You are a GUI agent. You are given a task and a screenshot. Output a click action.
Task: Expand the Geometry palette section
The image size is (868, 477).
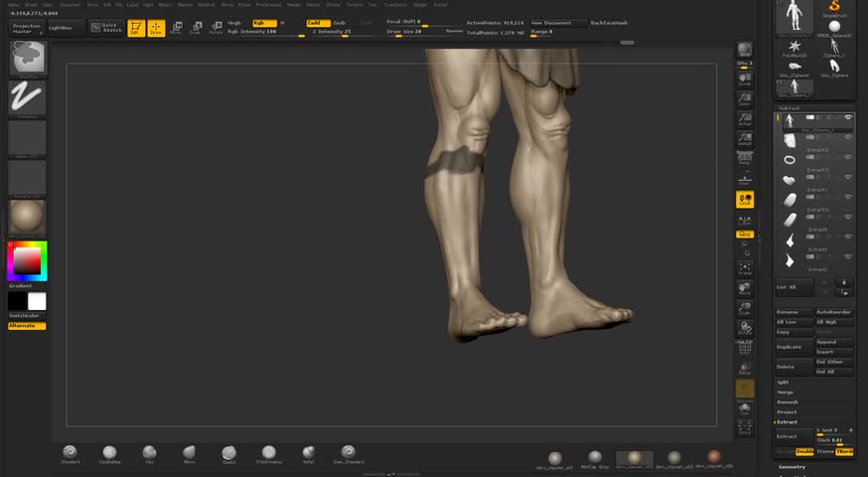[x=793, y=466]
